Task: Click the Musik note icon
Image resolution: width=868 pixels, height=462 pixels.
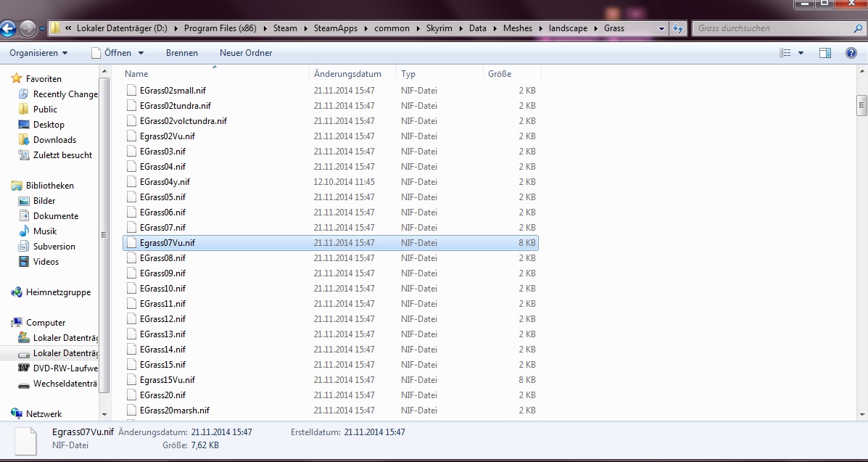Action: click(x=24, y=231)
